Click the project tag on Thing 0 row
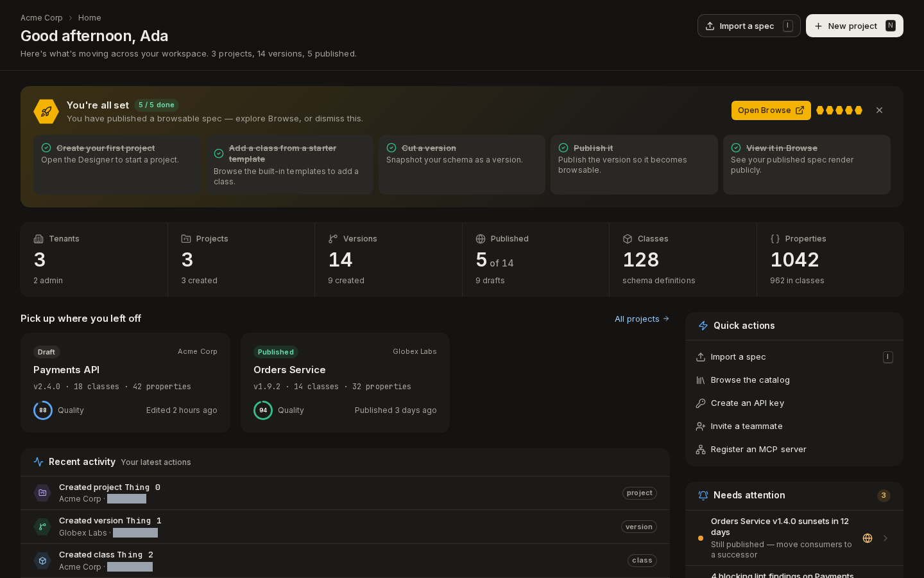Image resolution: width=924 pixels, height=578 pixels. pyautogui.click(x=640, y=493)
